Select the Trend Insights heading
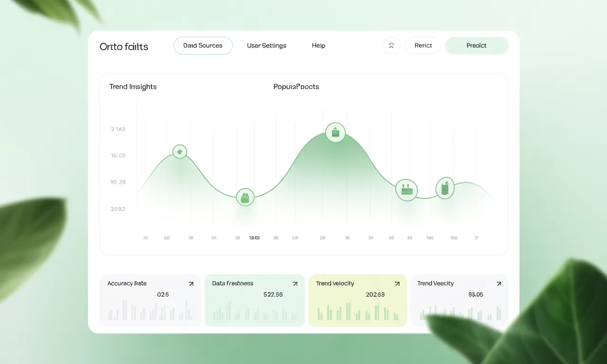This screenshot has width=607, height=364. coord(133,87)
